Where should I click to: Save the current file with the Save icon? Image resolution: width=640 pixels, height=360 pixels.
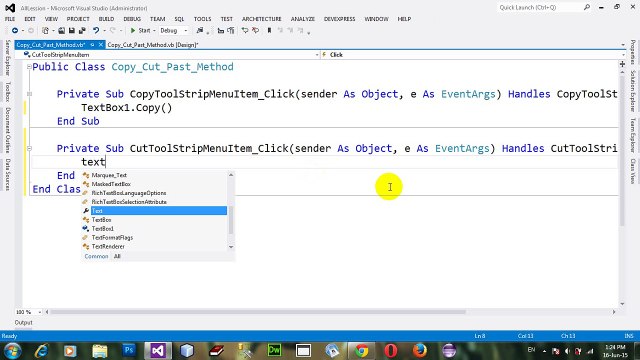coord(72,31)
